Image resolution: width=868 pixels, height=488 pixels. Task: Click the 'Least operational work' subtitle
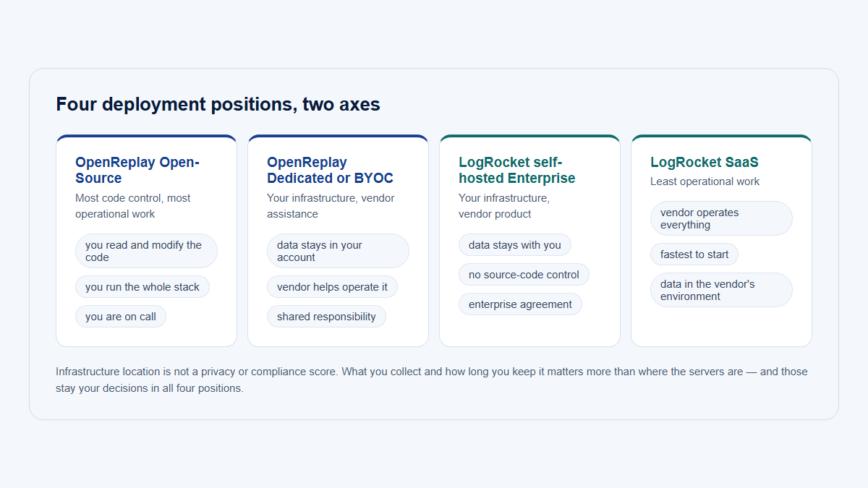(705, 181)
